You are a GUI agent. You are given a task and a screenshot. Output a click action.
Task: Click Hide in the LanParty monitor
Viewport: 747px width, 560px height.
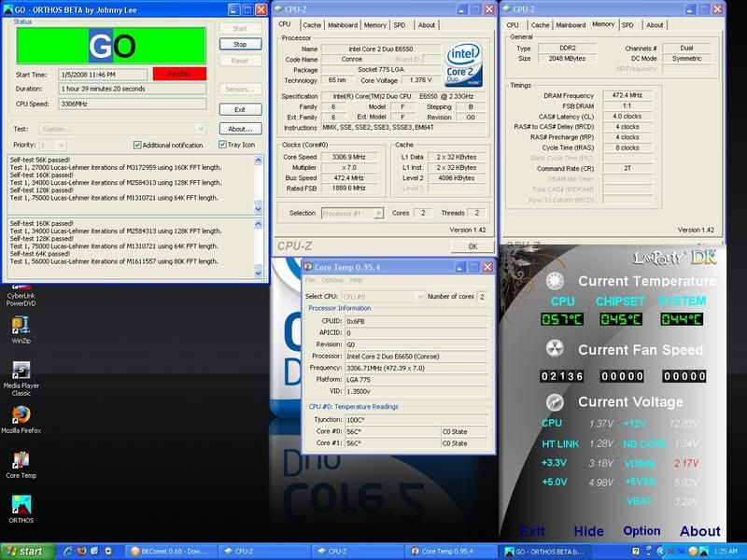click(x=588, y=531)
